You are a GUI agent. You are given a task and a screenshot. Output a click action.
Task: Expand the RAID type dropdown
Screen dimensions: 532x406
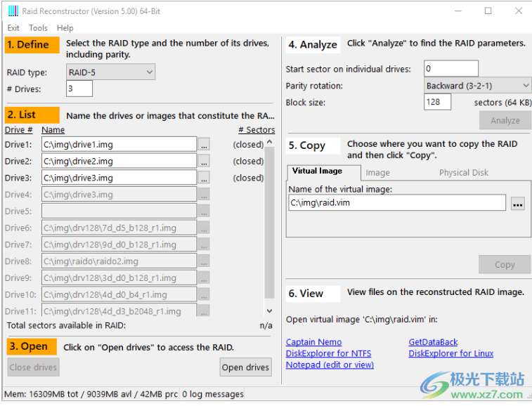click(110, 72)
